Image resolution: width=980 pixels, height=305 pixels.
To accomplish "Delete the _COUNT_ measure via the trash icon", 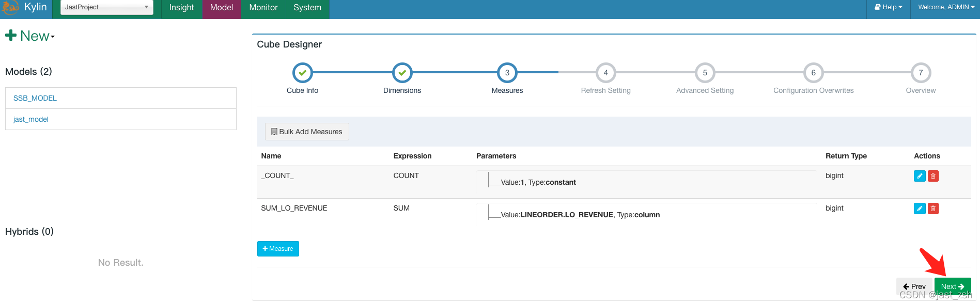I will pos(933,176).
